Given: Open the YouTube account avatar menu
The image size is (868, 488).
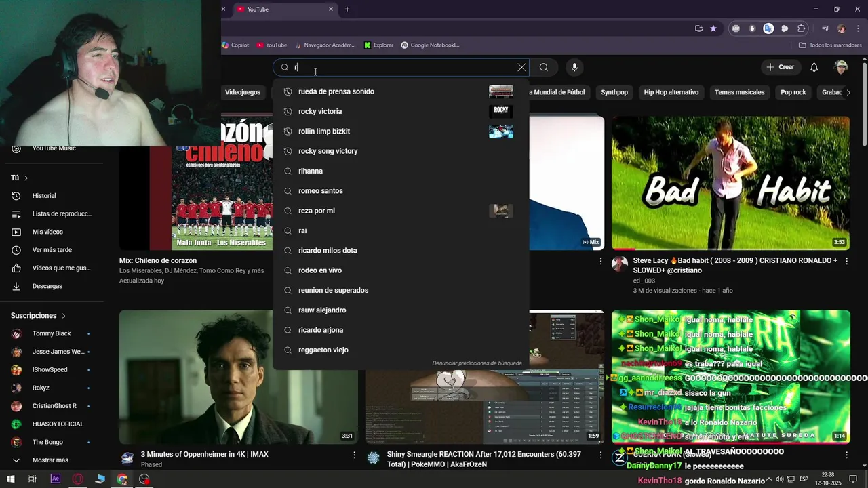Looking at the screenshot, I should point(841,67).
